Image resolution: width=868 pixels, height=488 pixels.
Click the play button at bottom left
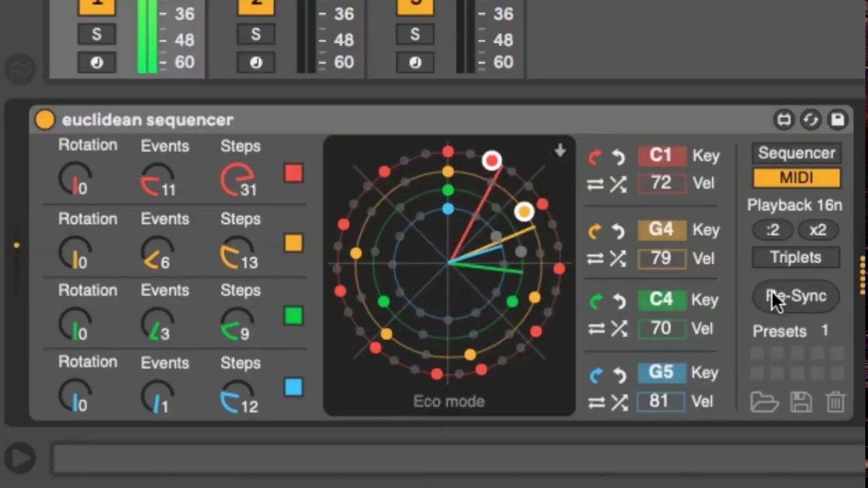(20, 459)
